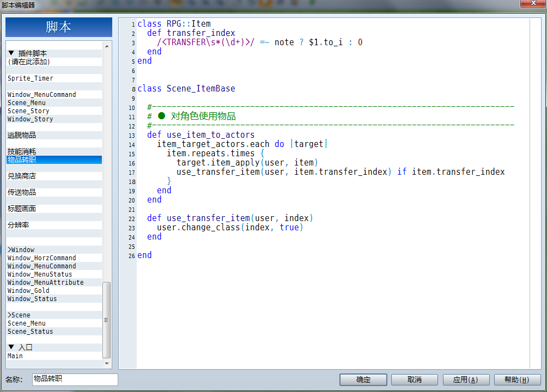Select the Window_Status script

coord(54,298)
